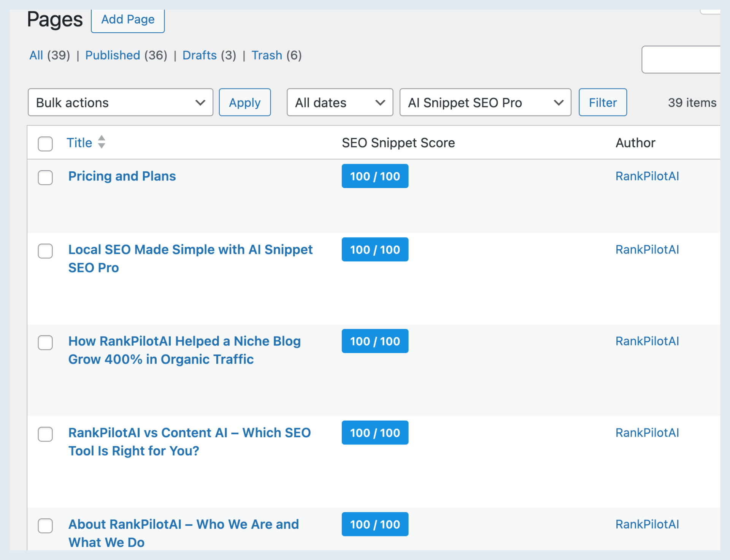The image size is (730, 560).
Task: Apply the selected bulk action
Action: [245, 102]
